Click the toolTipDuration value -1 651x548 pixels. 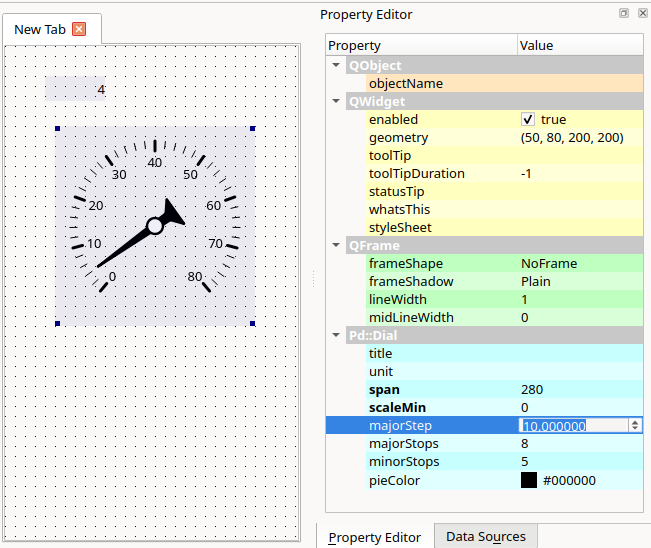526,174
